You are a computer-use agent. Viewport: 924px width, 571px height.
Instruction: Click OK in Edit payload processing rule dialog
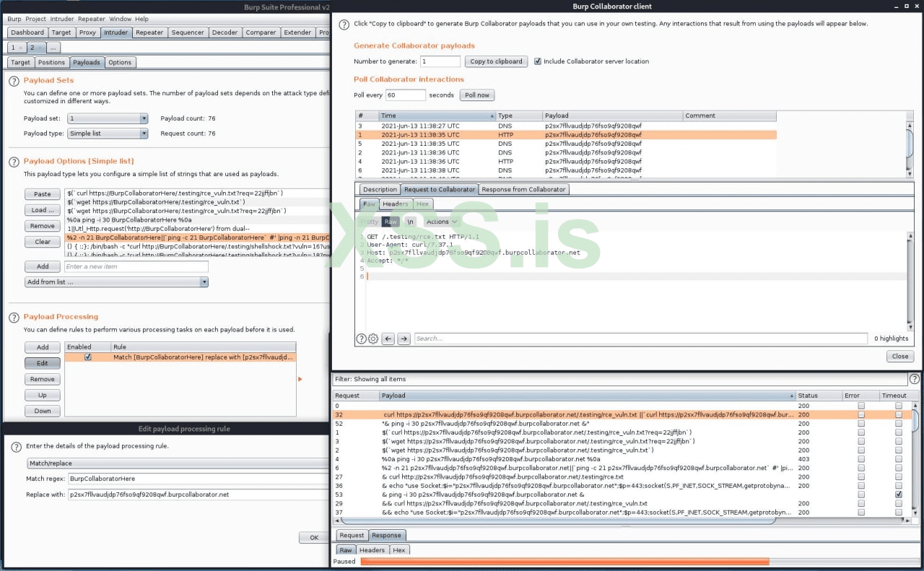pyautogui.click(x=314, y=538)
